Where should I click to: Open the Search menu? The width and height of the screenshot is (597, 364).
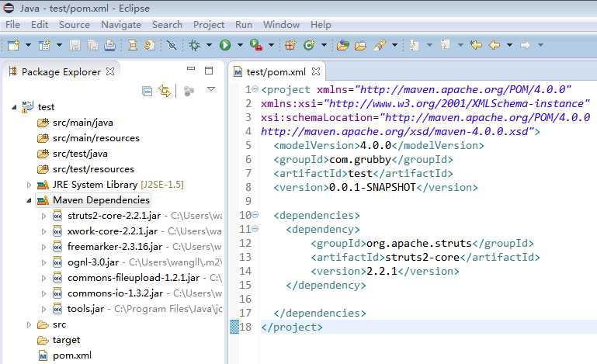167,25
